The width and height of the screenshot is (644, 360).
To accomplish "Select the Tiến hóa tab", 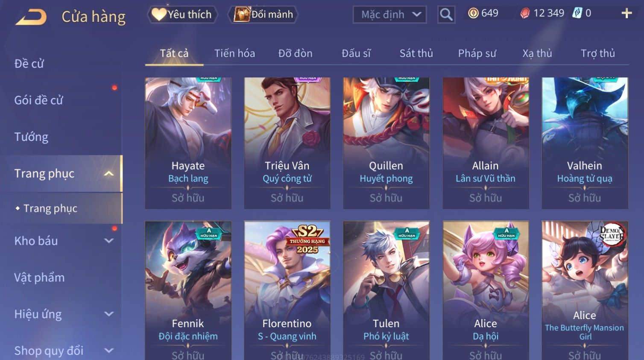I will coord(234,53).
